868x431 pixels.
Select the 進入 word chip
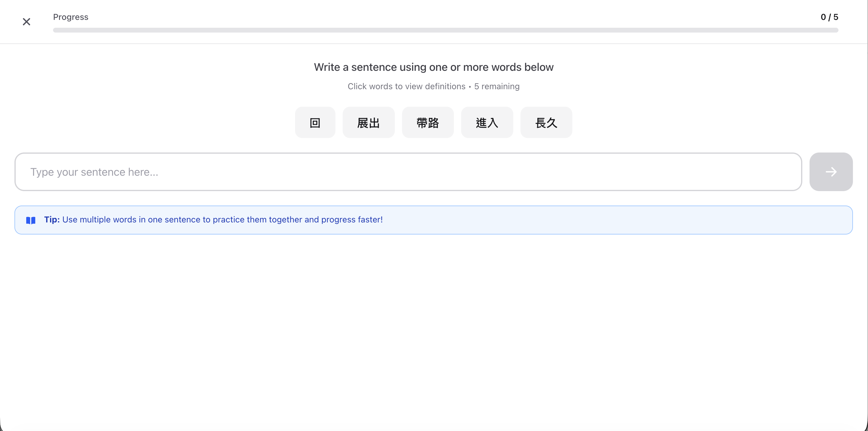coord(486,123)
